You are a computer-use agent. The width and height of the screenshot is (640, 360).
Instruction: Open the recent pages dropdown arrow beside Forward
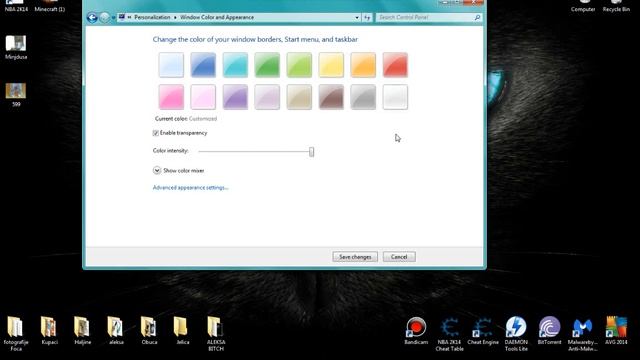point(113,18)
